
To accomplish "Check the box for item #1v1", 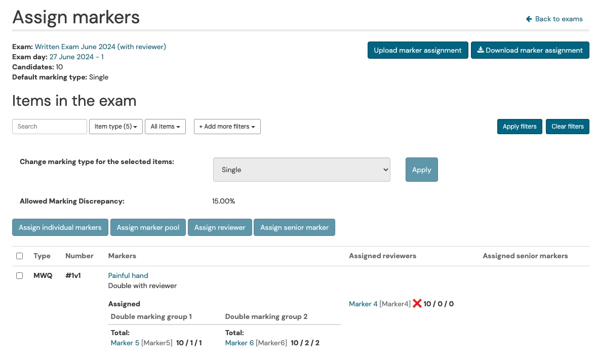I will click(x=20, y=275).
